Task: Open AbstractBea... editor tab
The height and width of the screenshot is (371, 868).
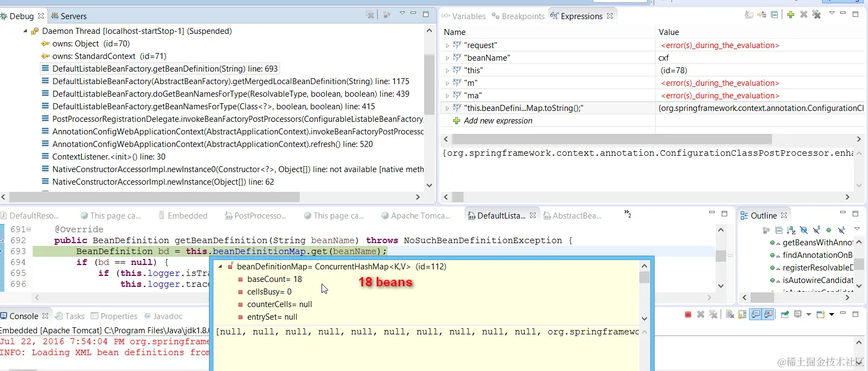Action: pyautogui.click(x=572, y=216)
